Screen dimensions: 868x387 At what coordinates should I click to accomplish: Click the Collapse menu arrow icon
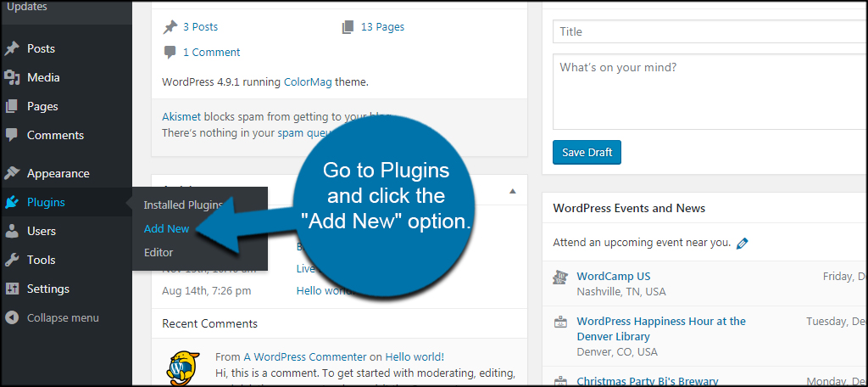12,317
